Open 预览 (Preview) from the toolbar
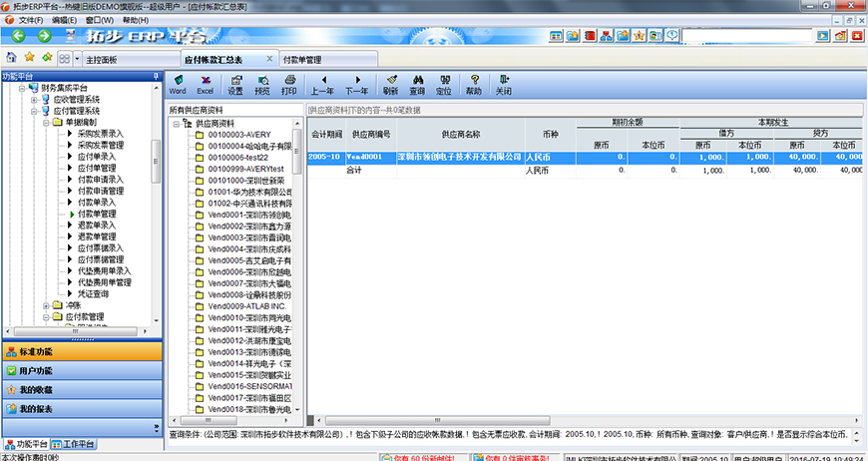The height and width of the screenshot is (461, 868). click(261, 84)
